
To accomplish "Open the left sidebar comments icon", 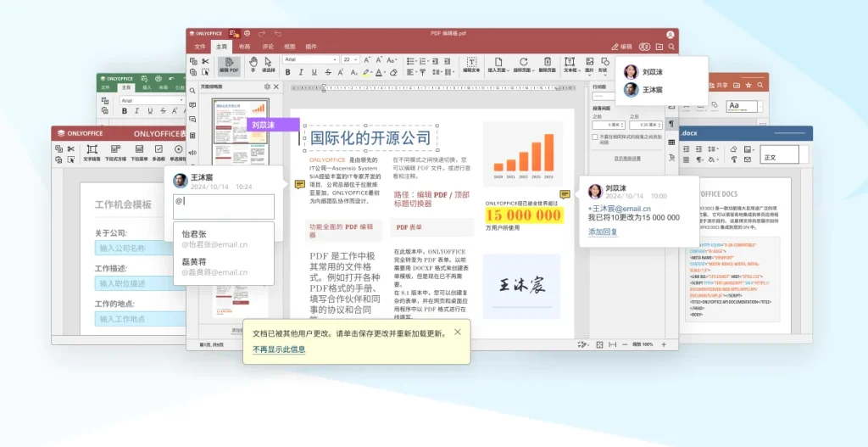I will coord(192,104).
